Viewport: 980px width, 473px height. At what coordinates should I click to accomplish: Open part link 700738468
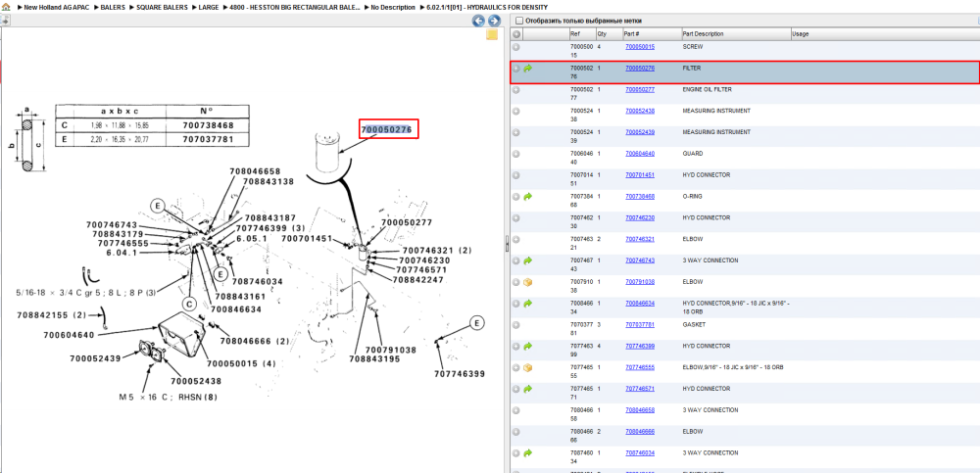click(640, 196)
